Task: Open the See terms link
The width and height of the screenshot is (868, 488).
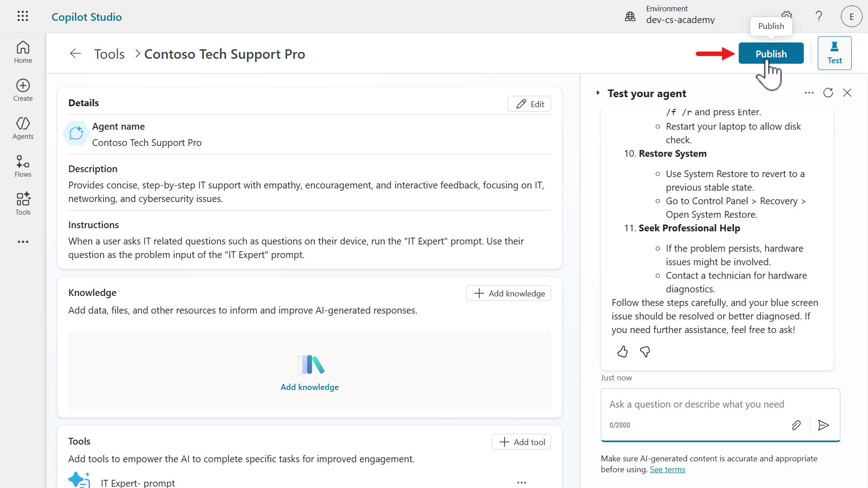Action: (x=667, y=469)
